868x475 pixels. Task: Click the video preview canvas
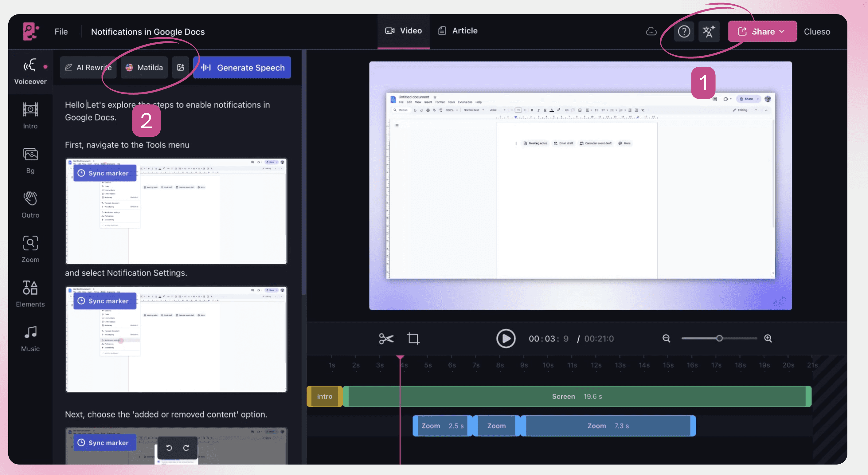tap(580, 185)
